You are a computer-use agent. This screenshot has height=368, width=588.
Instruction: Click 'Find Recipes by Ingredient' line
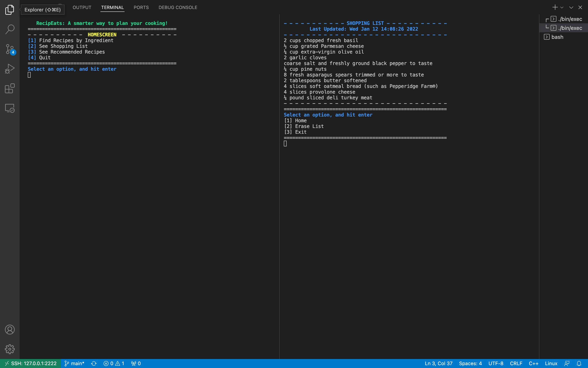(71, 40)
